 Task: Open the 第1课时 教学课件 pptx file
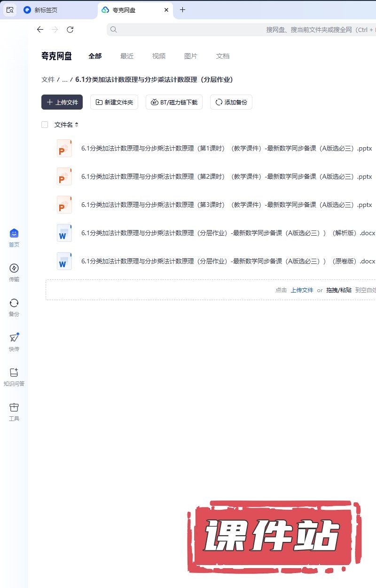[x=227, y=148]
